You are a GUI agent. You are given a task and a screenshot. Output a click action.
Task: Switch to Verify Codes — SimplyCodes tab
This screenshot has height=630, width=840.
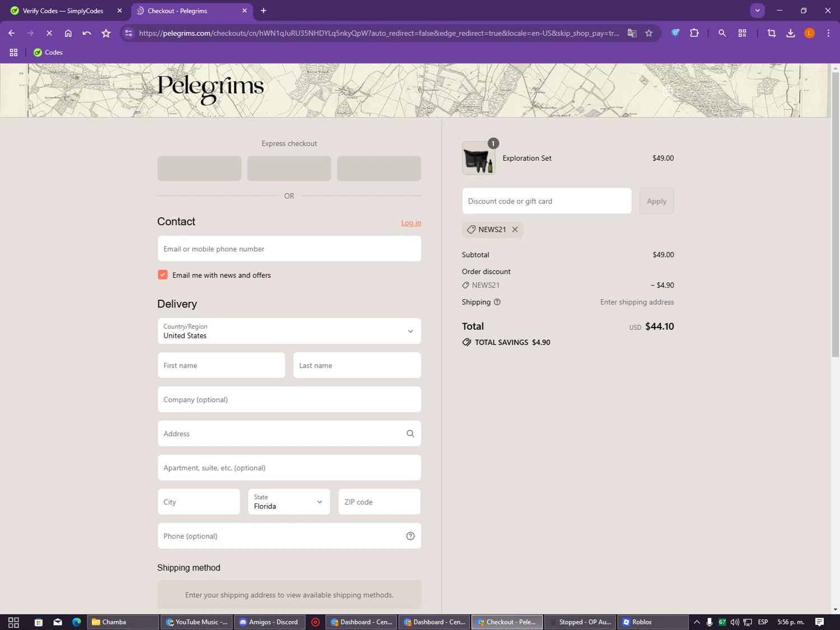pos(63,11)
